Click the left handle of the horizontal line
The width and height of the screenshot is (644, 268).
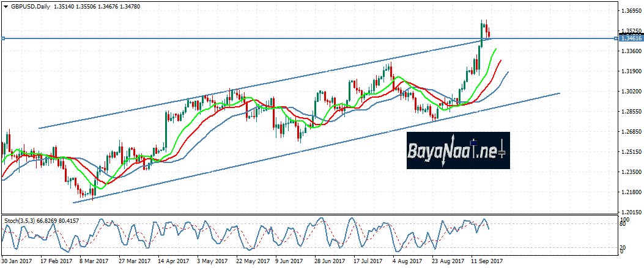2,38
